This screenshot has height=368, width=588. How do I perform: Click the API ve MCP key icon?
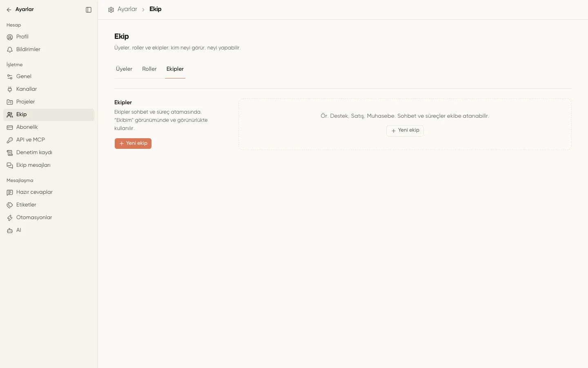[10, 140]
